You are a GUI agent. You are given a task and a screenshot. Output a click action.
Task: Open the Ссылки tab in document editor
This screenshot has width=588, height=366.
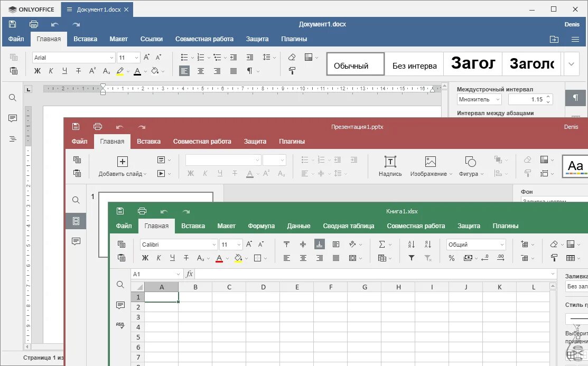[151, 39]
